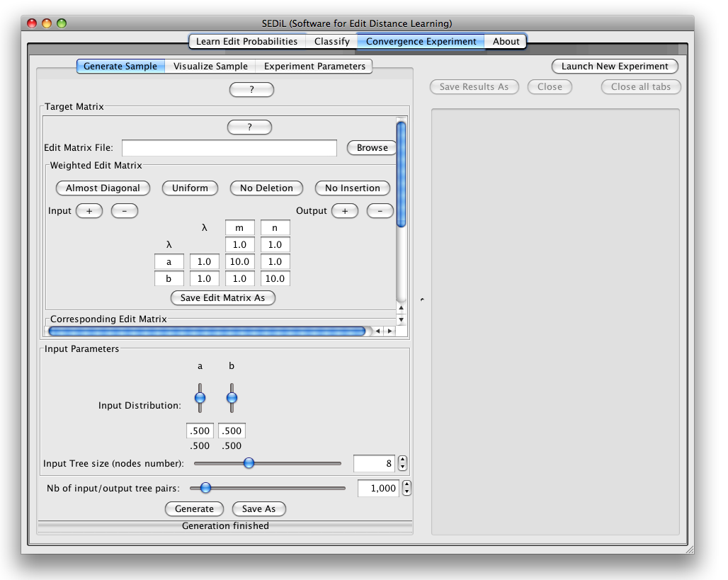This screenshot has height=580, width=728.
Task: Click the Input Tree size slider handle
Action: pos(249,463)
